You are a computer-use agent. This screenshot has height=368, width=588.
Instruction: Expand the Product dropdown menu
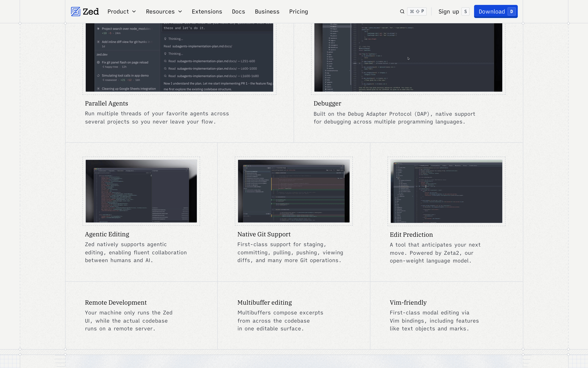pyautogui.click(x=121, y=11)
